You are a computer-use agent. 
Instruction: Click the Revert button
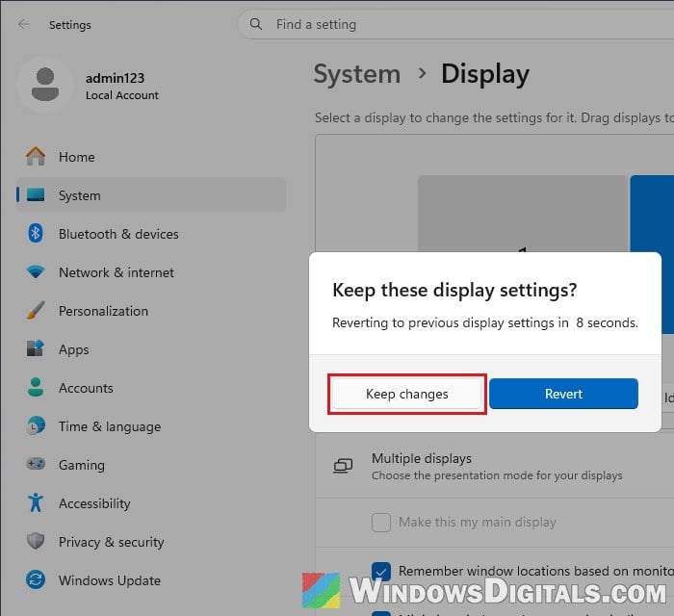(563, 394)
